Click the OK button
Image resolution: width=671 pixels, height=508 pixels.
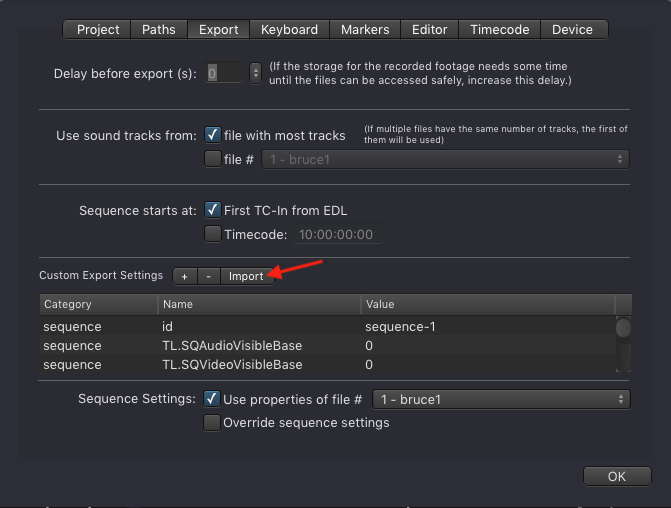[617, 476]
